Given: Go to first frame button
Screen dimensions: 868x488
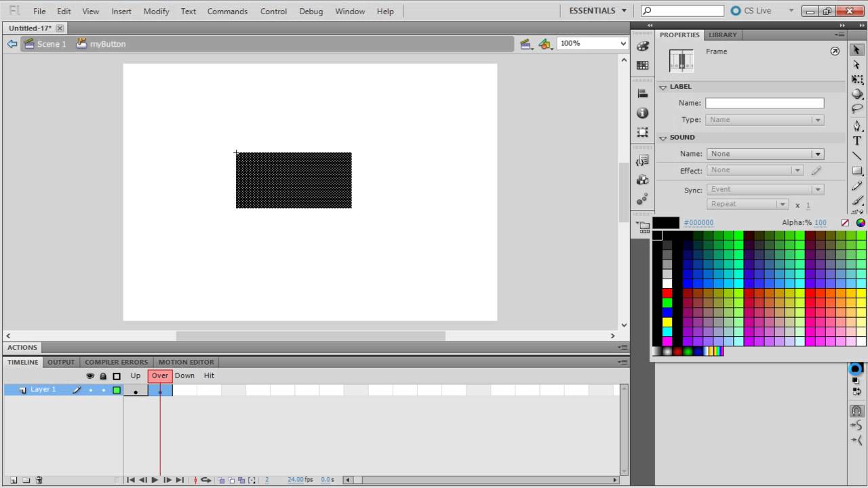Looking at the screenshot, I should (130, 480).
